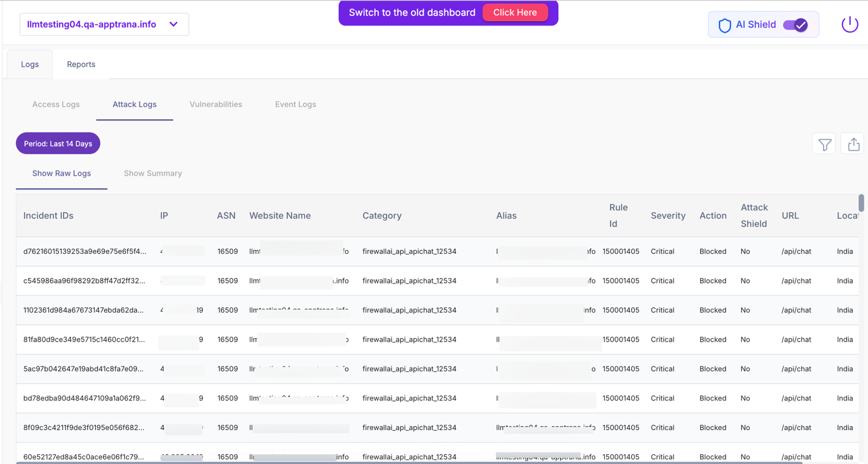Expand the llmtesting04 website dropdown

point(92,24)
